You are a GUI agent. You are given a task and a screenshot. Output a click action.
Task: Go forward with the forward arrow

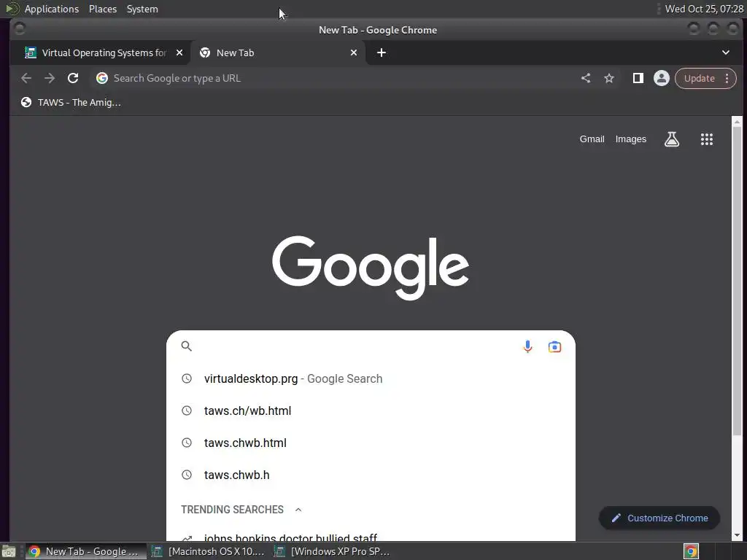pyautogui.click(x=50, y=78)
